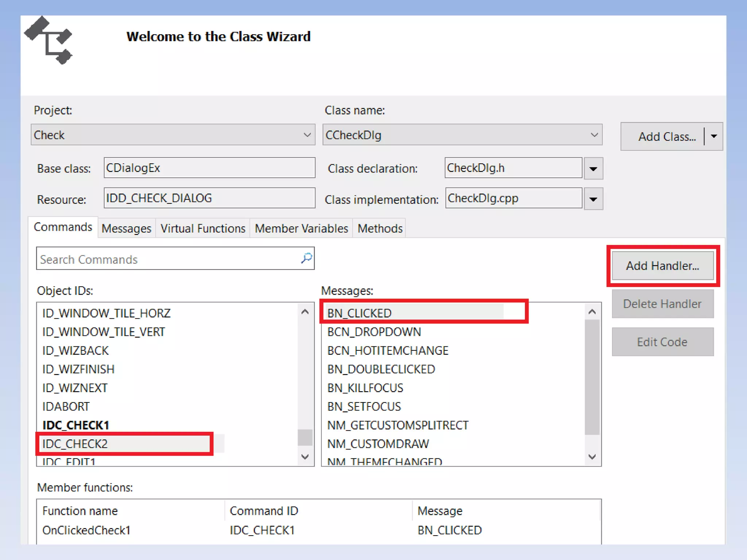Open the Virtual Functions tab
This screenshot has width=747, height=560.
coord(203,229)
